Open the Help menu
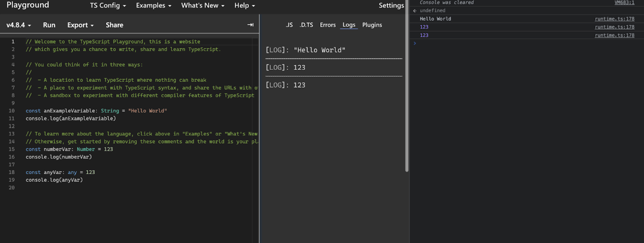This screenshot has height=243, width=644. pyautogui.click(x=244, y=6)
